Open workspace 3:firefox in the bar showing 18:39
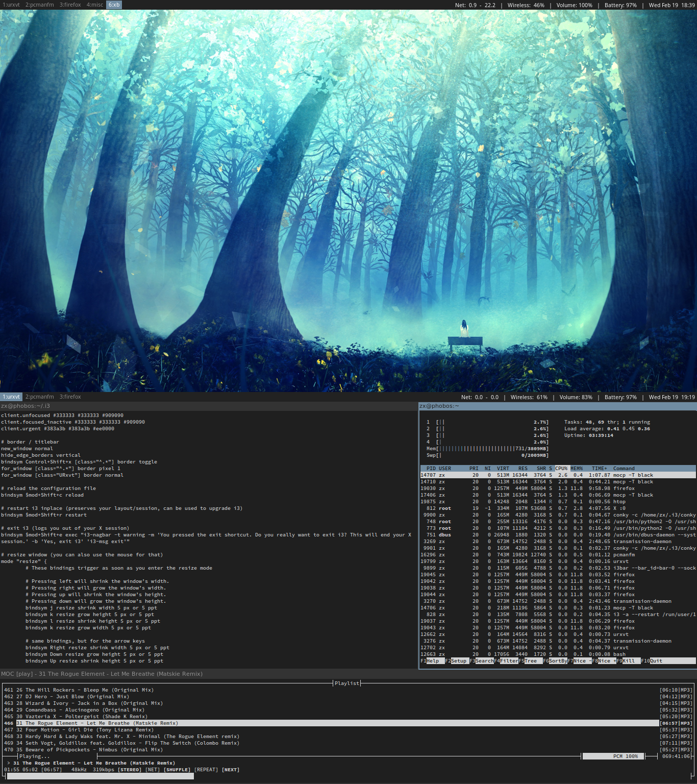The width and height of the screenshot is (697, 784). [70, 5]
